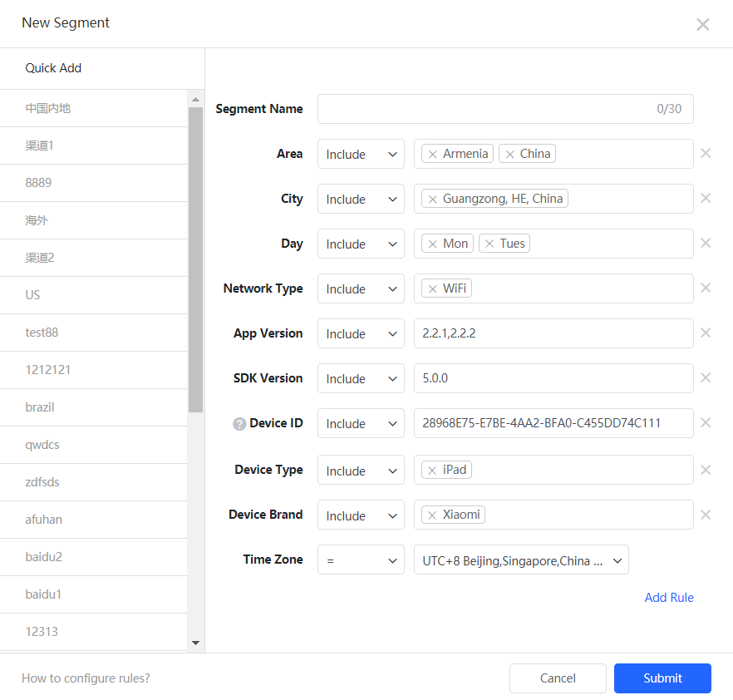Screen dimensions: 733x700
Task: Remove the WiFi network type tag
Action: click(432, 289)
